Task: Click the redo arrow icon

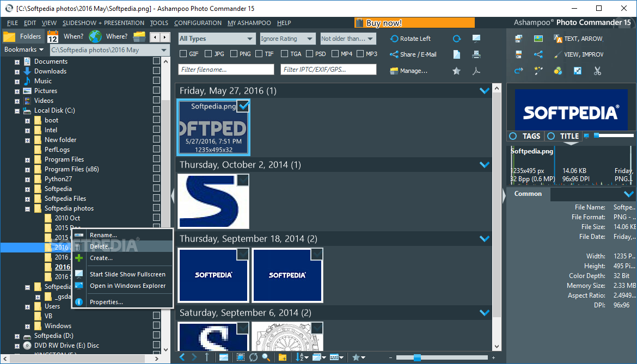Action: point(518,71)
